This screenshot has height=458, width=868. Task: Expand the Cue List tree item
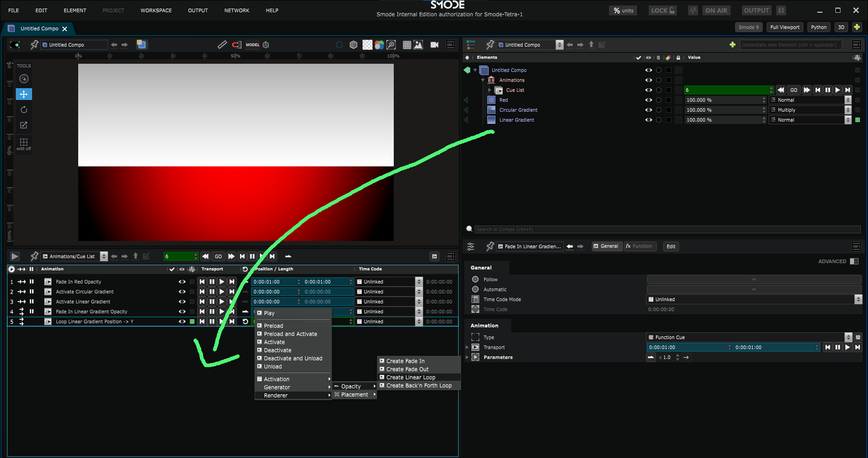pyautogui.click(x=490, y=90)
